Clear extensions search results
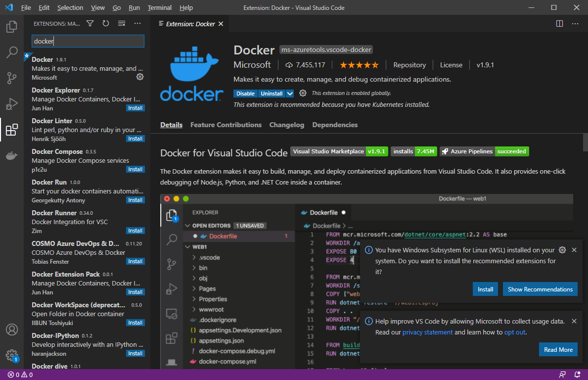 click(x=122, y=24)
